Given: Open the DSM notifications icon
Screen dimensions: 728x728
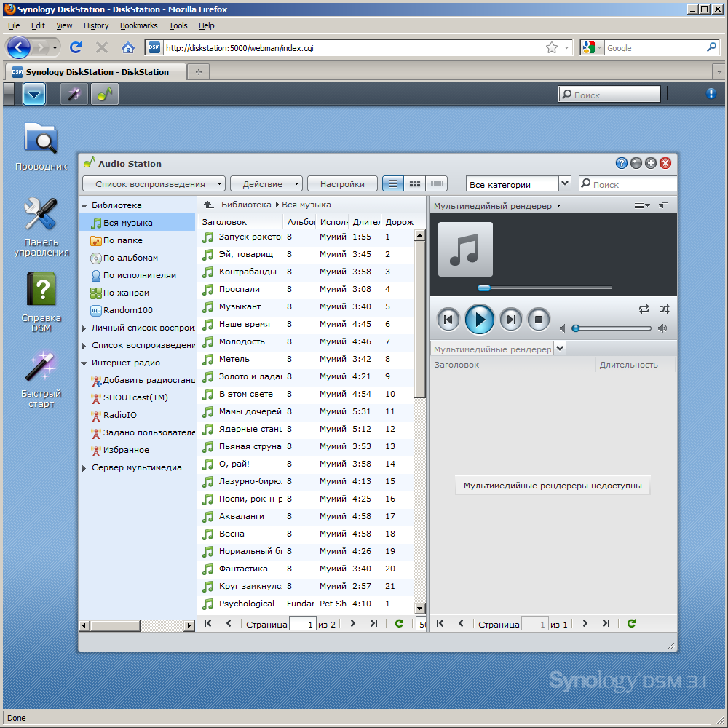Looking at the screenshot, I should coord(711,93).
